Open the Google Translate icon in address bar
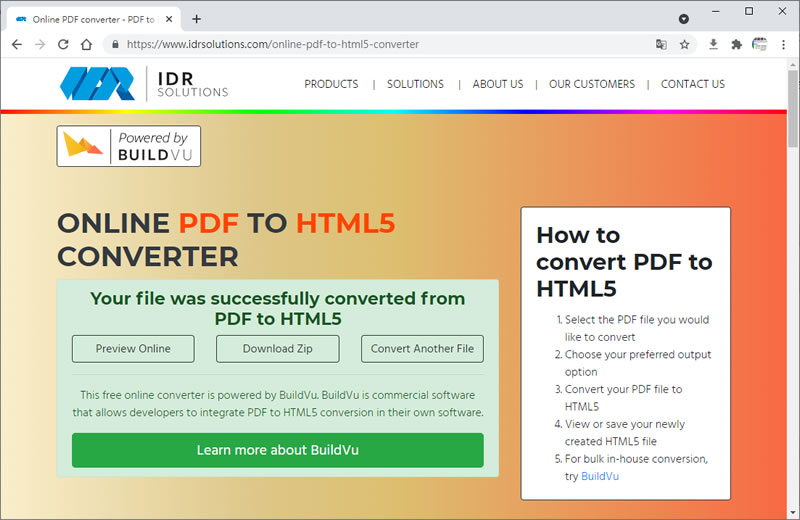Viewport: 800px width, 520px height. 661,44
